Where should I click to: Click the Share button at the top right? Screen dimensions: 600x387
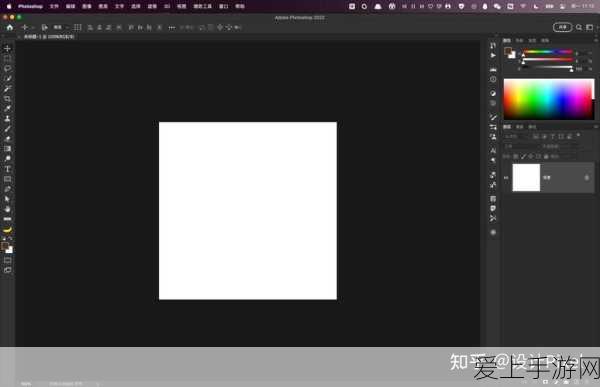562,27
